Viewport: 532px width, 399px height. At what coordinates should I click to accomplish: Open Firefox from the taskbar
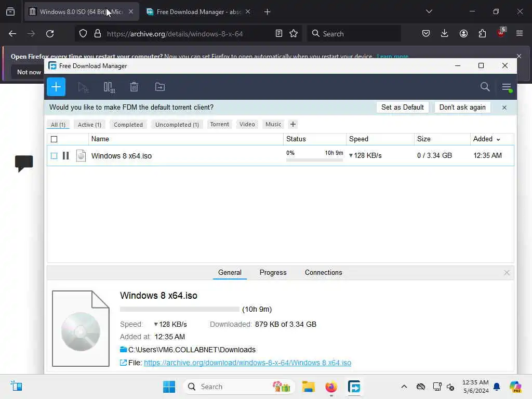click(331, 387)
